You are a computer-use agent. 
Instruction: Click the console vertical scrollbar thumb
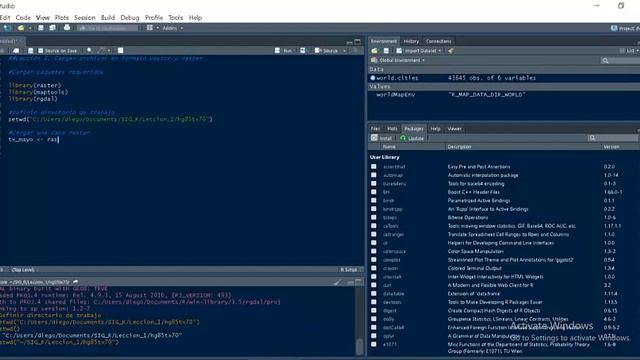point(359,346)
